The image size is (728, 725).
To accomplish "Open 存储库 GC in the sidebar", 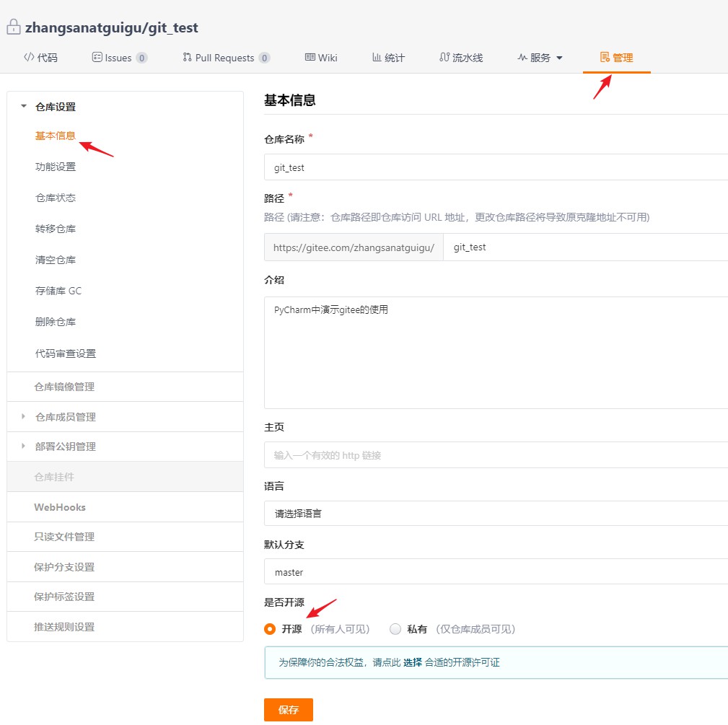I will click(x=58, y=291).
